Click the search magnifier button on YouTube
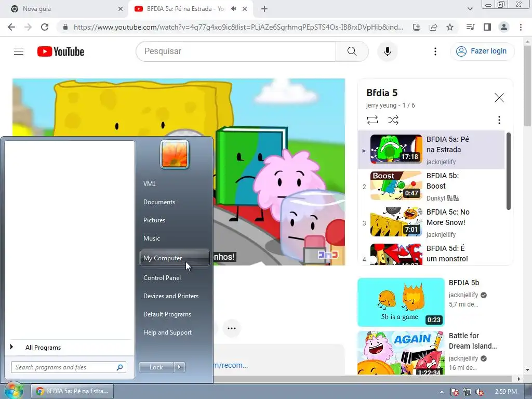The image size is (532, 399). (352, 51)
